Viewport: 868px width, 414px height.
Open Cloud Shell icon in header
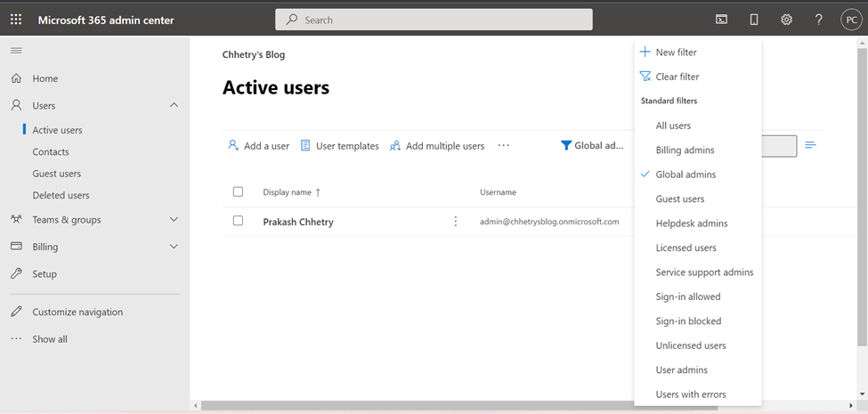721,20
